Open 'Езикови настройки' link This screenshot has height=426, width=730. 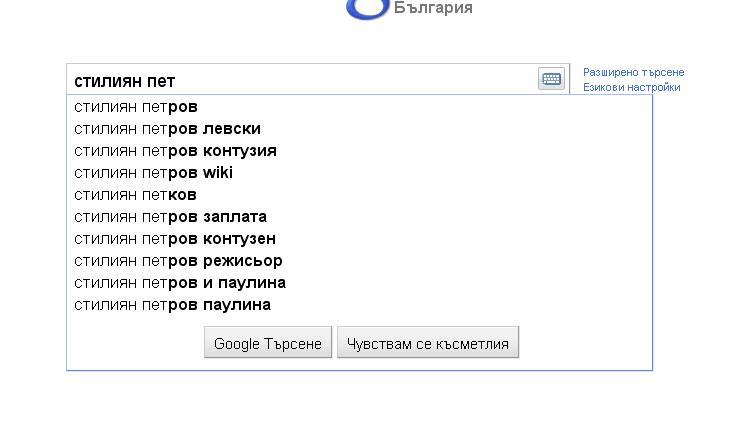pos(632,88)
